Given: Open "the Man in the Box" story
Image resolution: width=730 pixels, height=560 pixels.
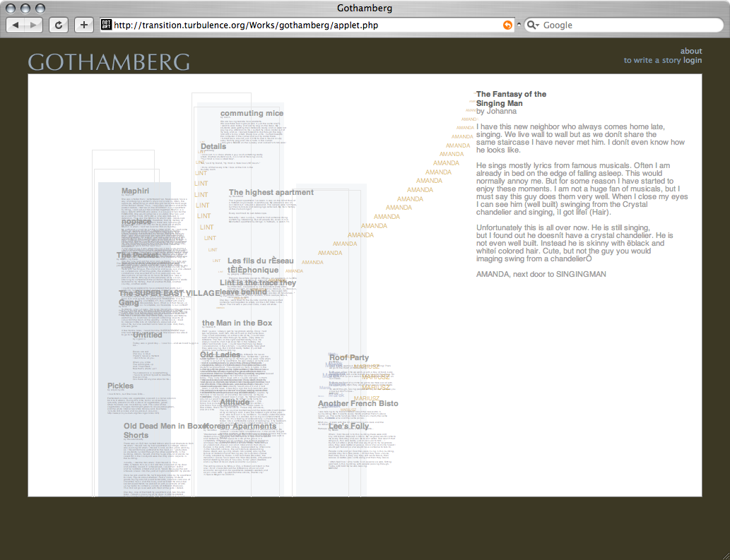Looking at the screenshot, I should coord(237,323).
